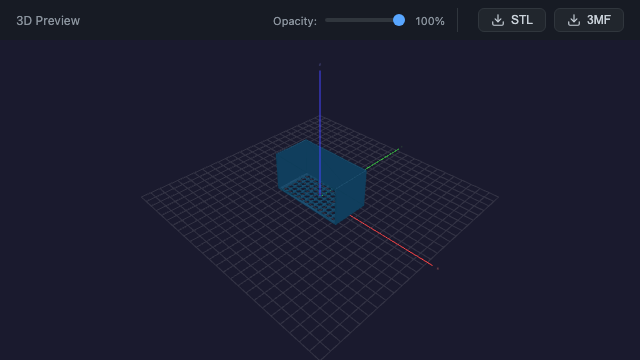
Task: Click the 3D Preview title
Action: click(x=48, y=21)
